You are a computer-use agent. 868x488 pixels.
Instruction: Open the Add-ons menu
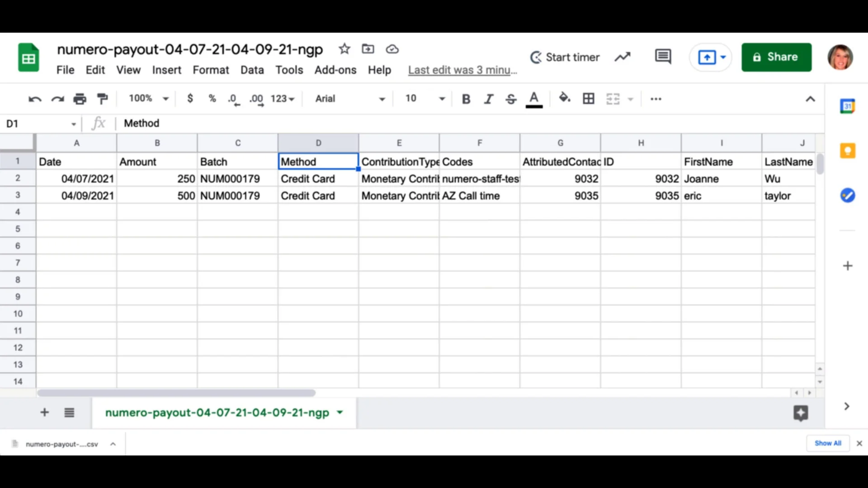tap(335, 70)
